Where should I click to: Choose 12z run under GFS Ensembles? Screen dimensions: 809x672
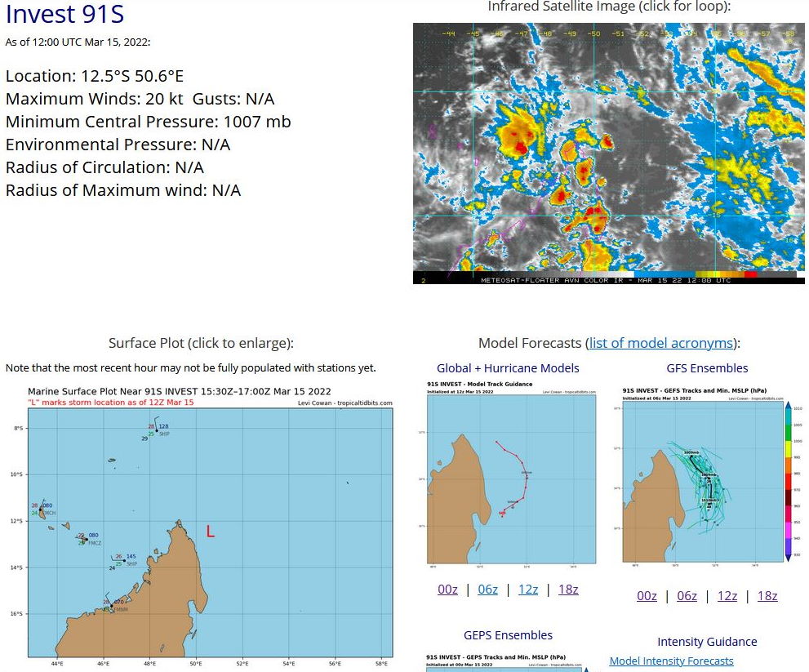coord(727,596)
